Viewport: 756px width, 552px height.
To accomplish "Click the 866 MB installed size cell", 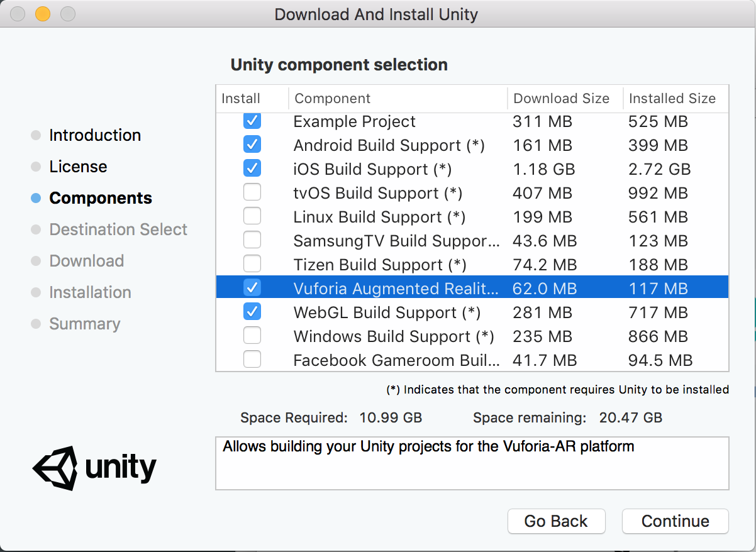I will tap(658, 336).
